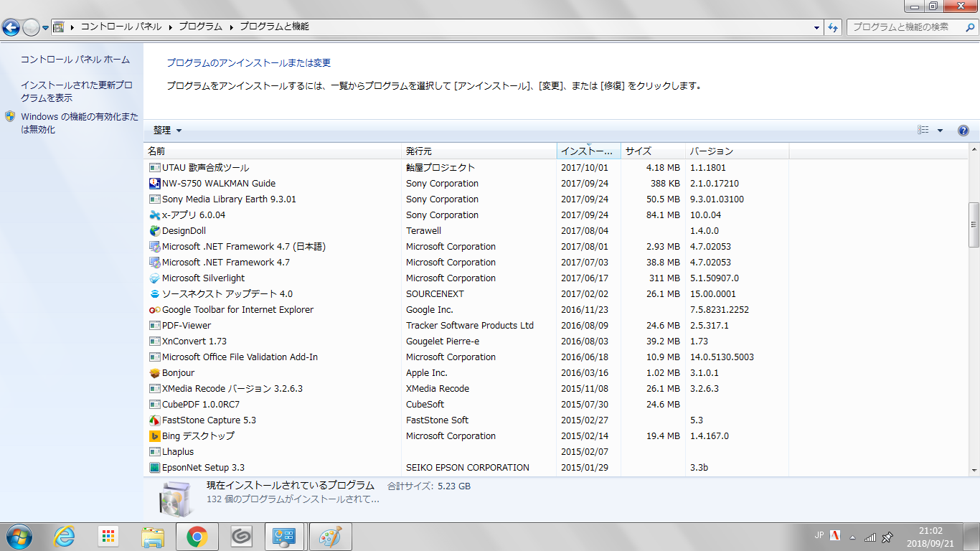Click the network signal tray icon
The height and width of the screenshot is (551, 980).
(870, 537)
